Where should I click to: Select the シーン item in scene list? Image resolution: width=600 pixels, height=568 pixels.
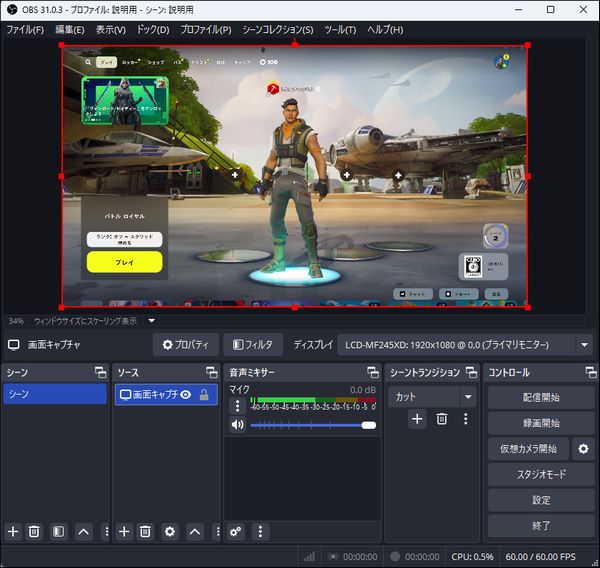click(x=55, y=394)
